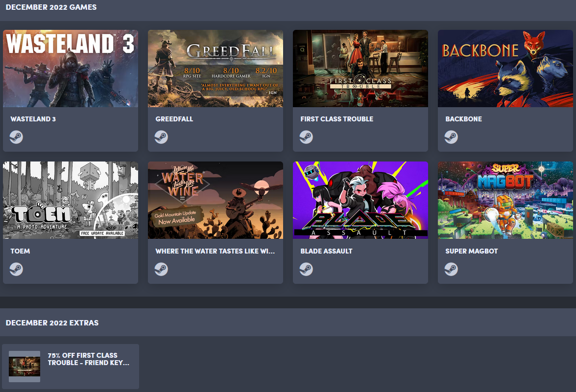Viewport: 576px width, 392px height.
Task: Click the Steam icon under Blade Assault
Action: pos(307,269)
